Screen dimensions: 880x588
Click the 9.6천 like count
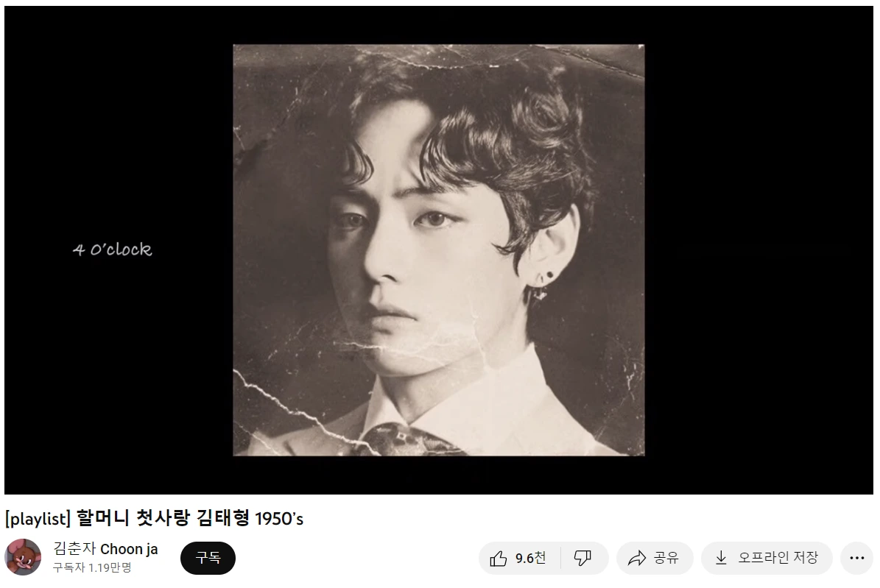click(x=530, y=559)
